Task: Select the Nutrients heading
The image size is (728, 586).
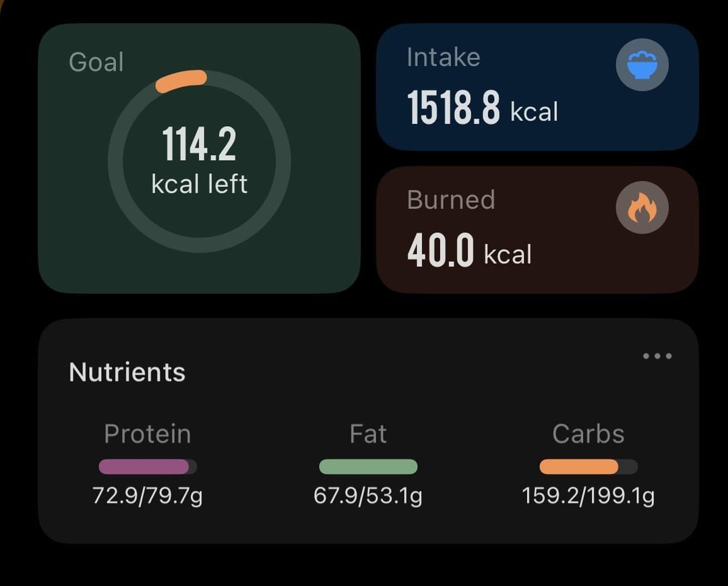Action: click(127, 372)
